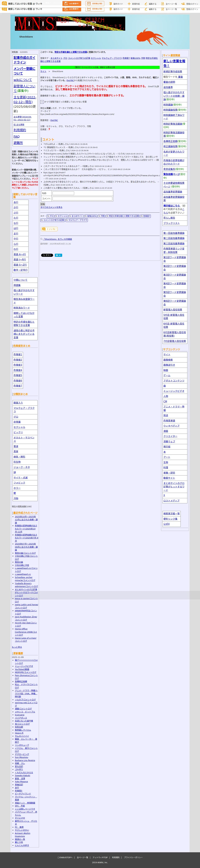This screenshot has width=200, height=868.
Task: Open 深層ウェブ in サブコンテンツ
Action: click(x=169, y=441)
